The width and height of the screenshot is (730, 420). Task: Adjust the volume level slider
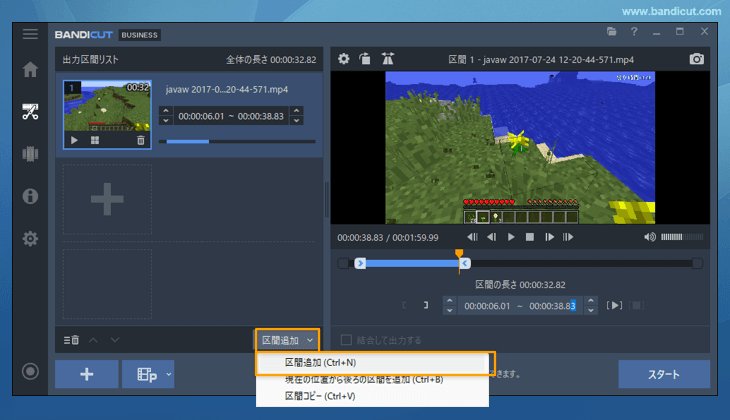coord(682,237)
